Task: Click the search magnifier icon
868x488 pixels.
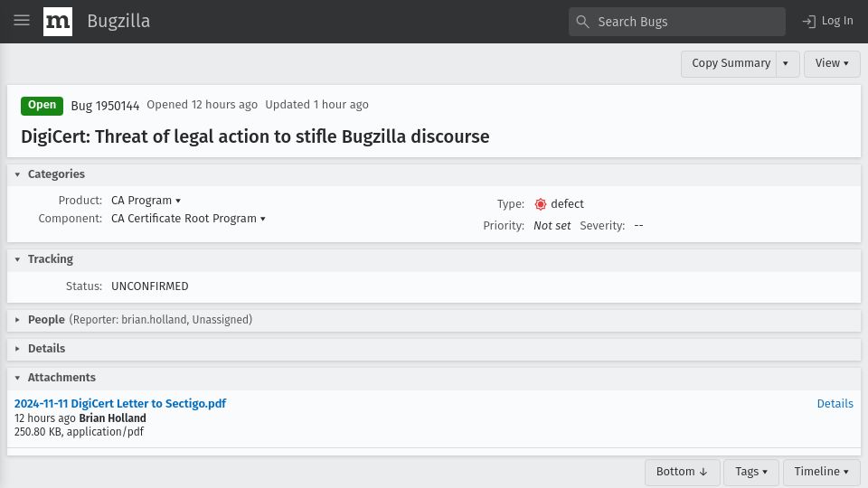Action: 582,22
